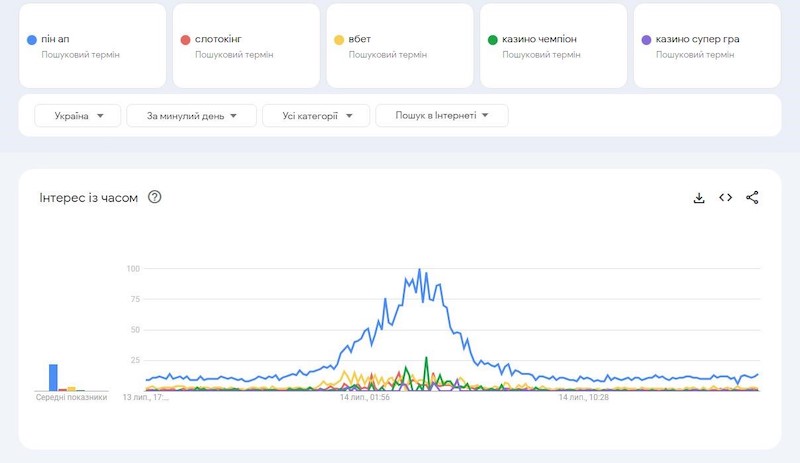Click the Середні показники label
800x463 pixels.
click(71, 397)
